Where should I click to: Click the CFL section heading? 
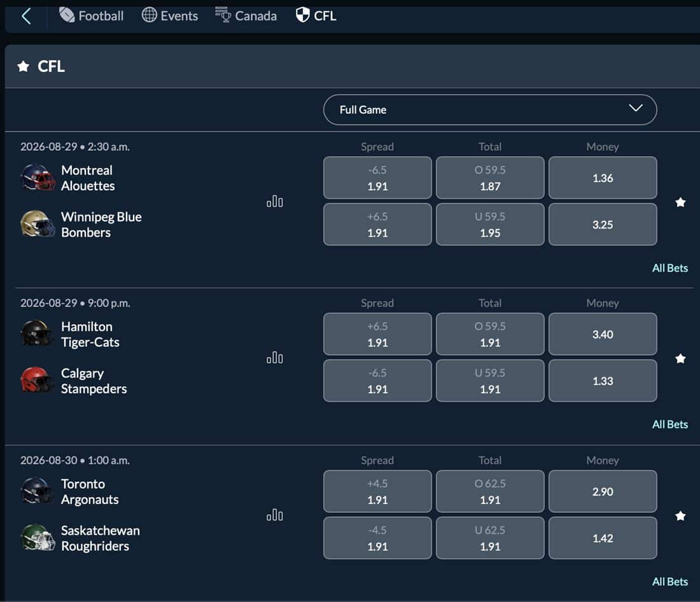tap(52, 67)
